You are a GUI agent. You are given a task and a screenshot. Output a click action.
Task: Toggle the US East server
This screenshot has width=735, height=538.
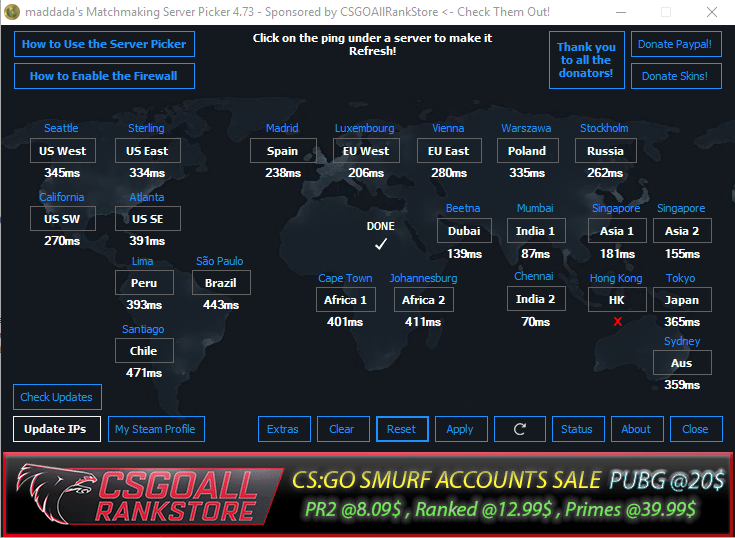click(148, 150)
